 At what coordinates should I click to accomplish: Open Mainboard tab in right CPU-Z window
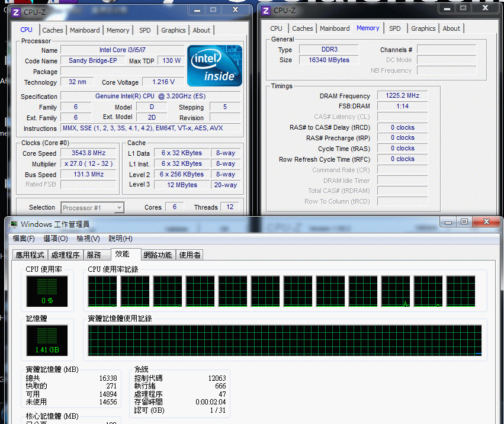335,28
